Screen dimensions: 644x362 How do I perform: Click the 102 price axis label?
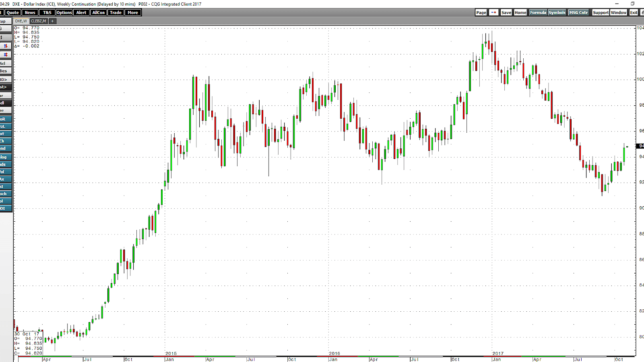click(640, 53)
